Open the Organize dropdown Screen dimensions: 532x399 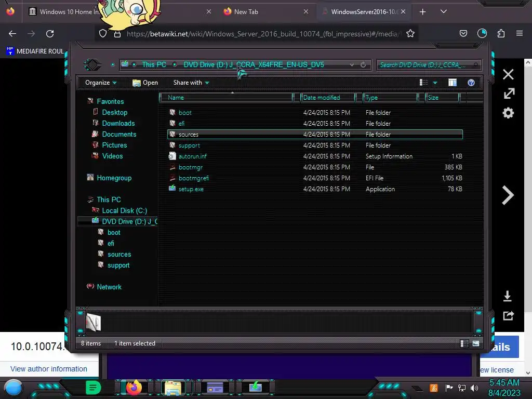coord(101,83)
